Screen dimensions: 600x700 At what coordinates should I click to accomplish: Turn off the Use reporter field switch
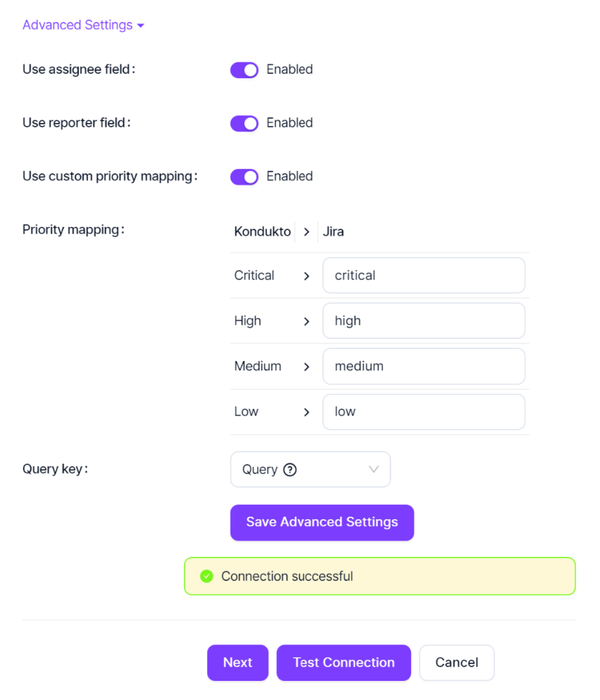244,123
